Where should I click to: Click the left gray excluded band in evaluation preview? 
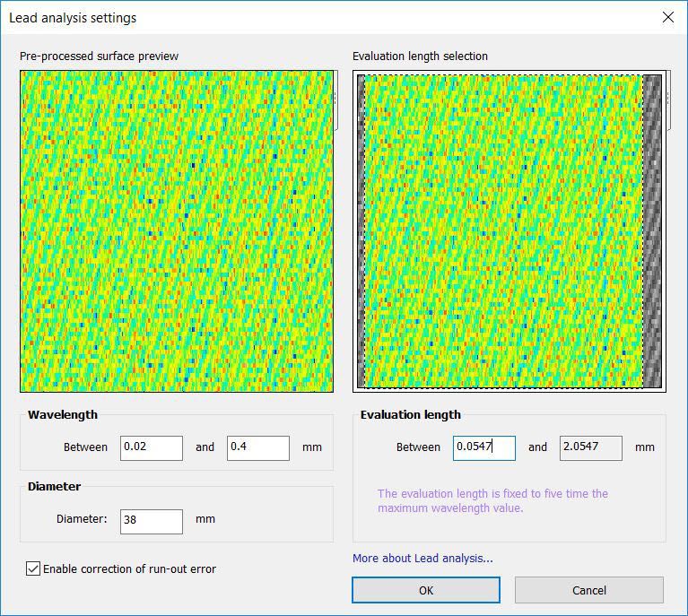[361, 231]
